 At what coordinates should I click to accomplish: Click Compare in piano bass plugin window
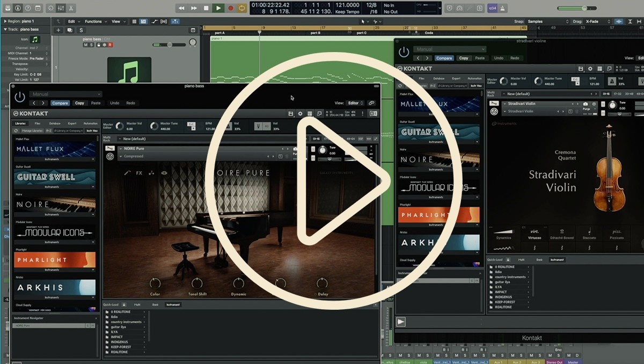[x=60, y=103]
